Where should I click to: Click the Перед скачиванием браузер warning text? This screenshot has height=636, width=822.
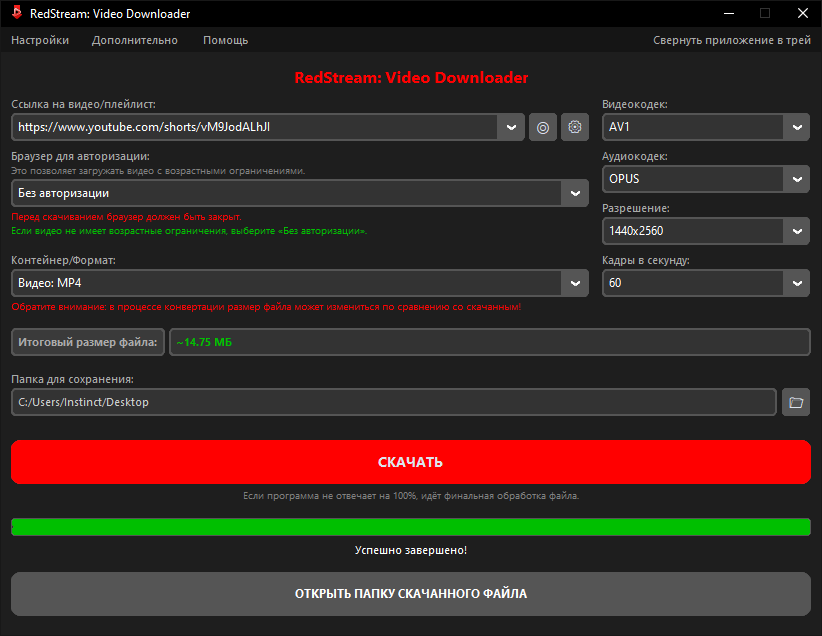126,217
